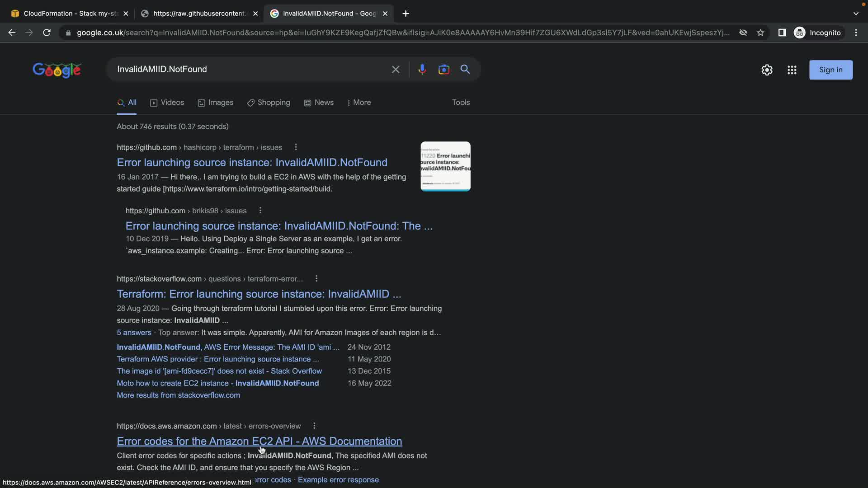Open options for stackoverflow result

pos(316,279)
